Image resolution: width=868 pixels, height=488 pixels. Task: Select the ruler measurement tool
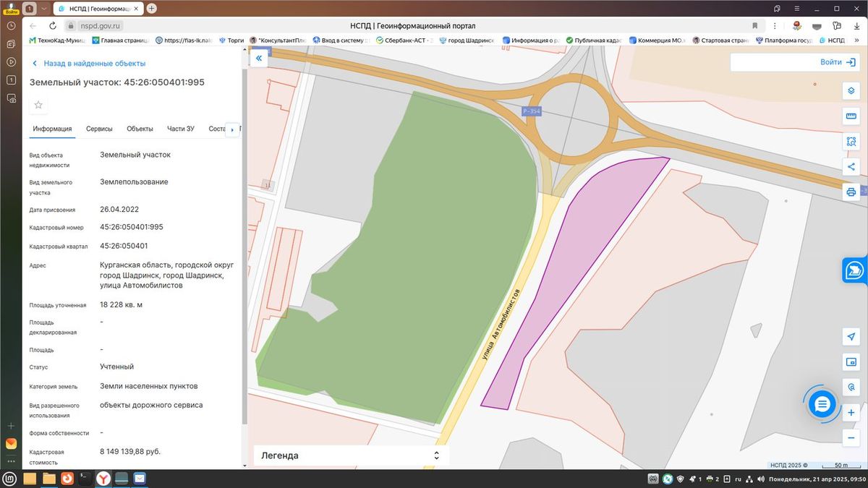(851, 116)
